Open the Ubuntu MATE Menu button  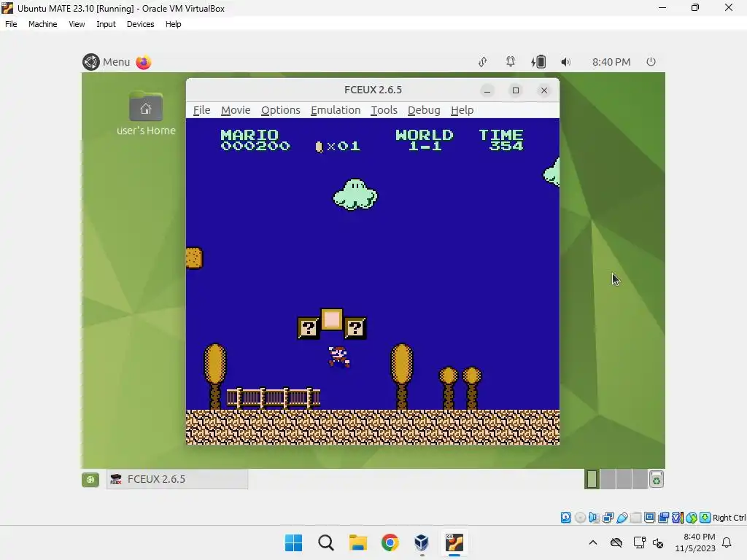click(107, 62)
